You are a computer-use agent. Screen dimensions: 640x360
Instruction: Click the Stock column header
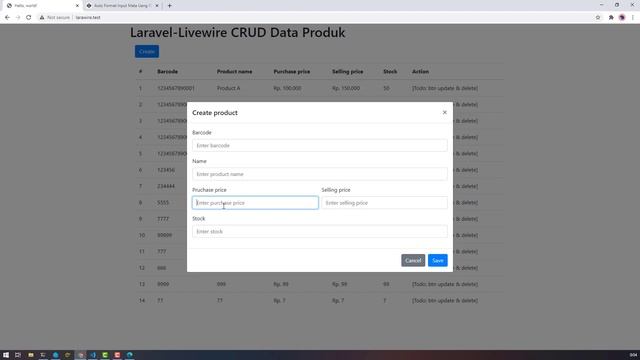click(x=390, y=71)
